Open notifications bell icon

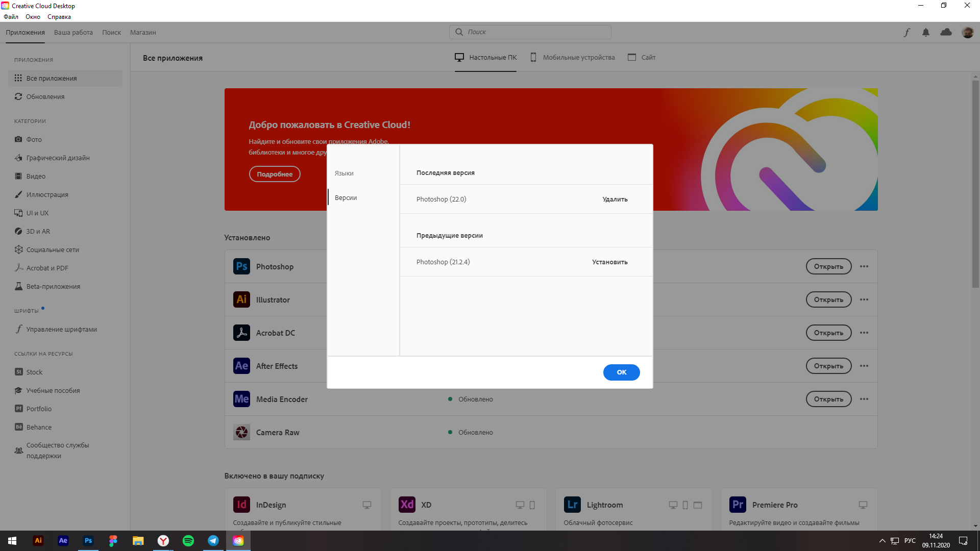(926, 32)
